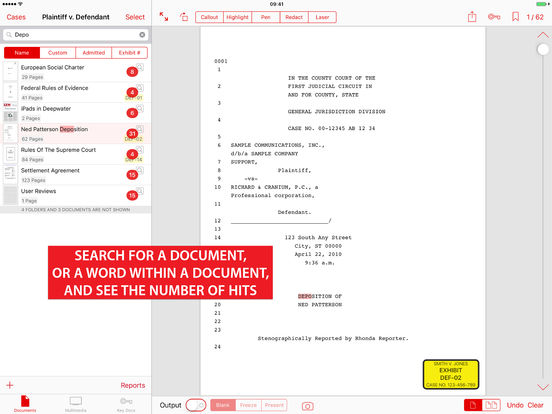Tap the key docs icon in top toolbar
Viewport: 552px width, 414px height.
[x=494, y=17]
